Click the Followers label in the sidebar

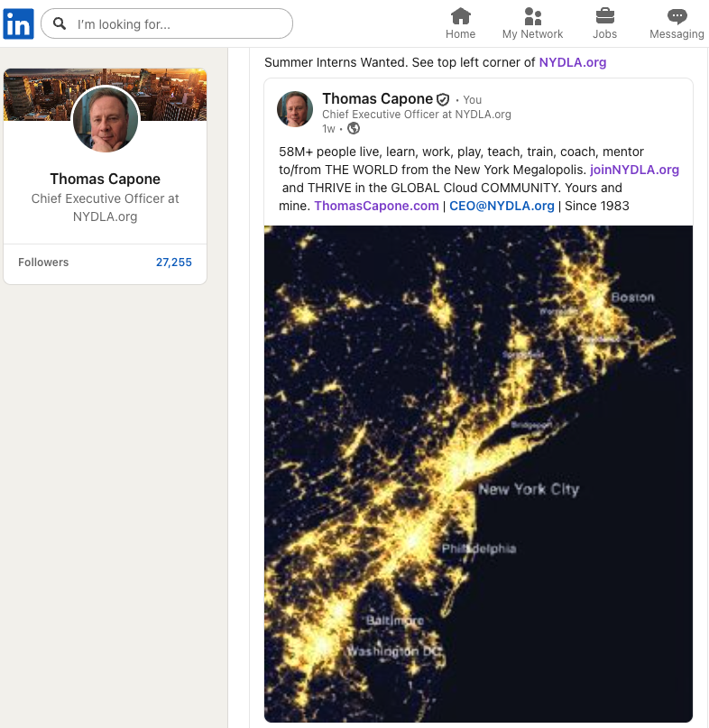[x=43, y=263]
